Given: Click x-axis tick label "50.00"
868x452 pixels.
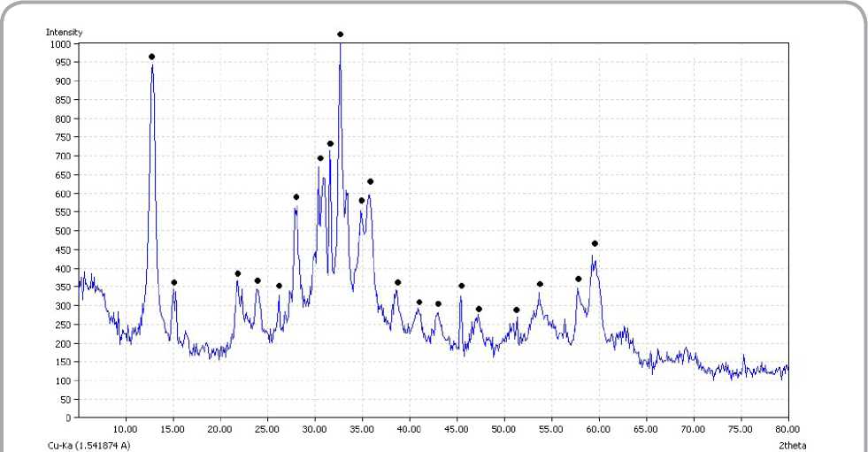Looking at the screenshot, I should (503, 429).
